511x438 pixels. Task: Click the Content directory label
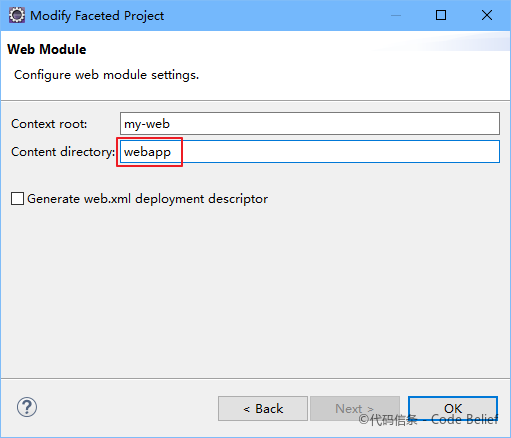tap(63, 152)
